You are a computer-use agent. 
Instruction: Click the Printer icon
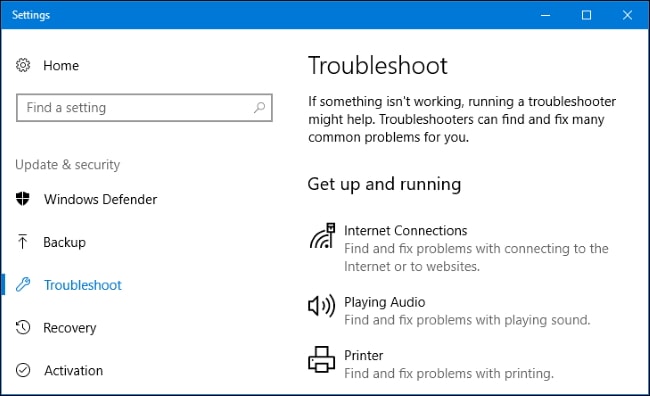(321, 359)
